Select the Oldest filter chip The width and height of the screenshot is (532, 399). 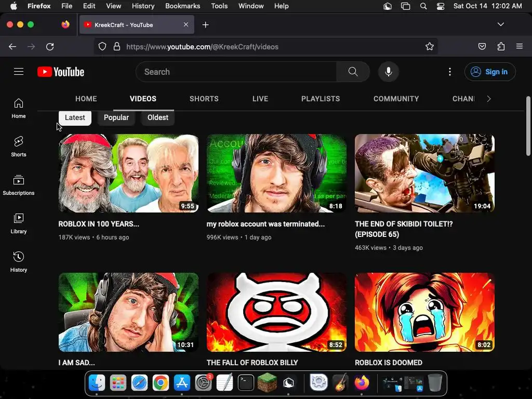point(158,118)
